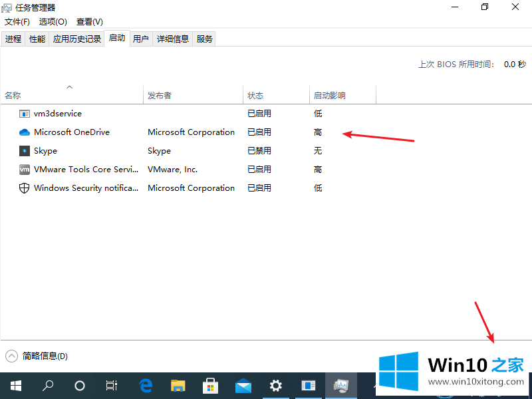Open Microsoft Store from taskbar
The image size is (532, 399).
pyautogui.click(x=210, y=386)
